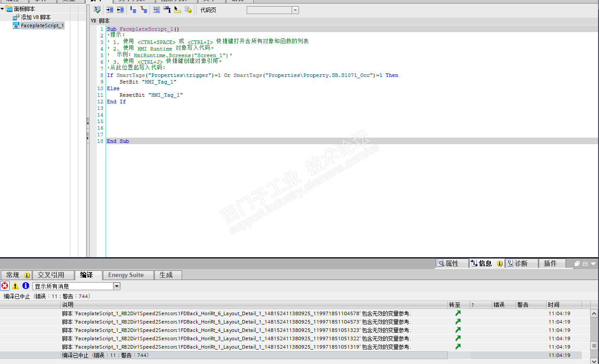This screenshot has width=599, height=364.
Task: Toggle the blue information message filter
Action: click(26, 286)
